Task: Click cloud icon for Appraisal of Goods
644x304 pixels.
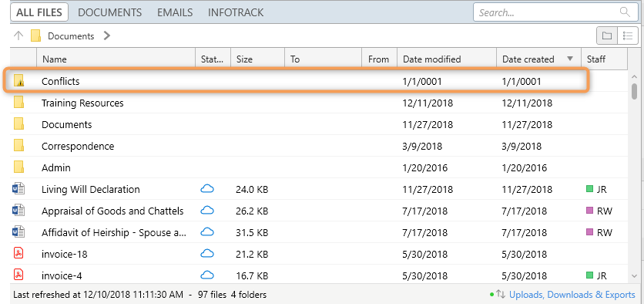Action: tap(207, 210)
